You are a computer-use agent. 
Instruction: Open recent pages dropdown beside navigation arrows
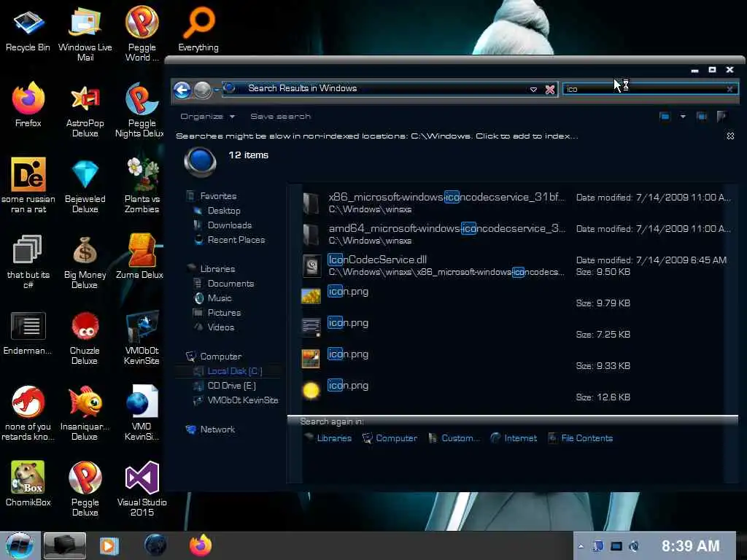(216, 90)
